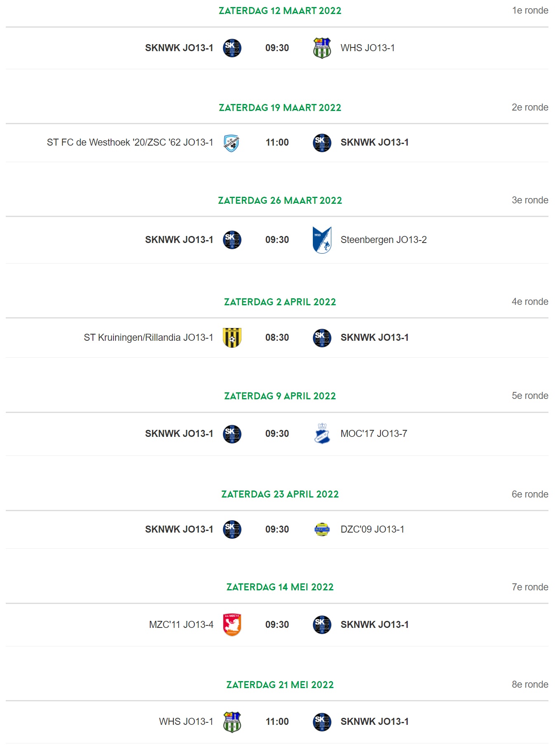Click the SKNWK logo in the 19 maart match
This screenshot has height=750, width=560.
[x=322, y=143]
